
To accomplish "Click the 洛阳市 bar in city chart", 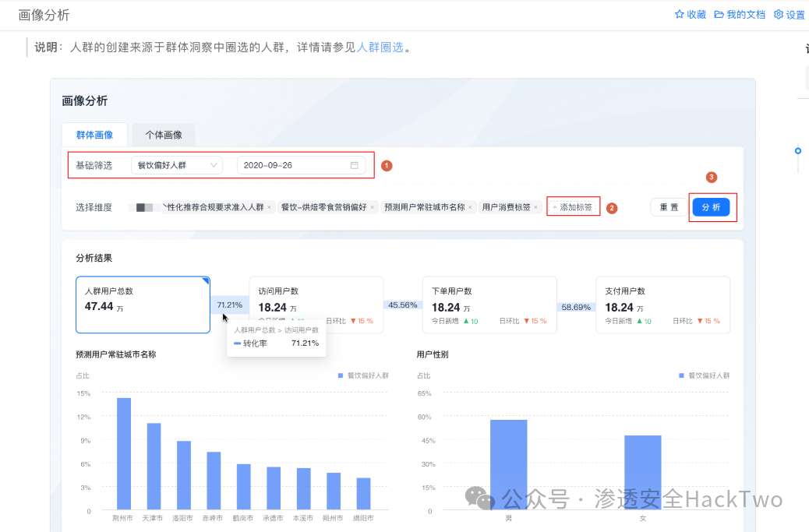I will [x=184, y=475].
